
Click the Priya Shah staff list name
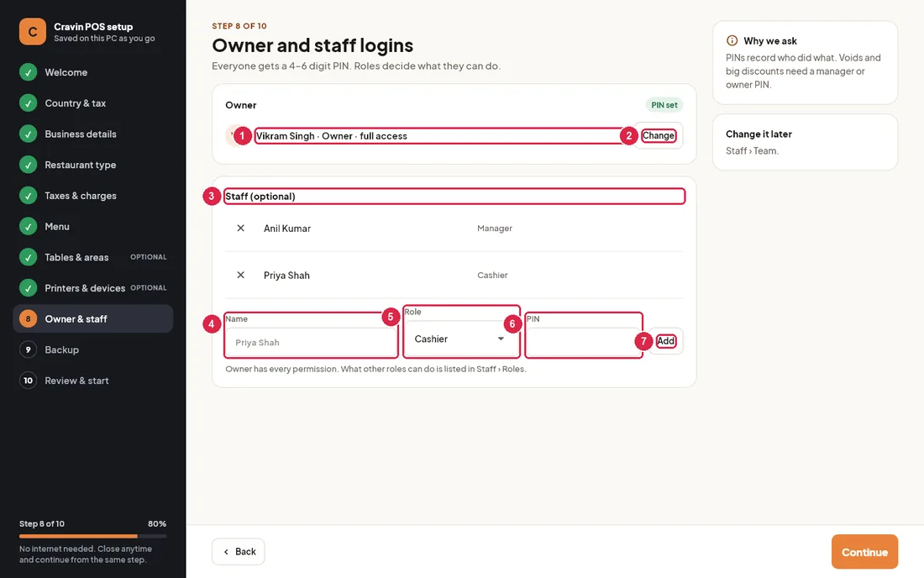[x=286, y=276]
